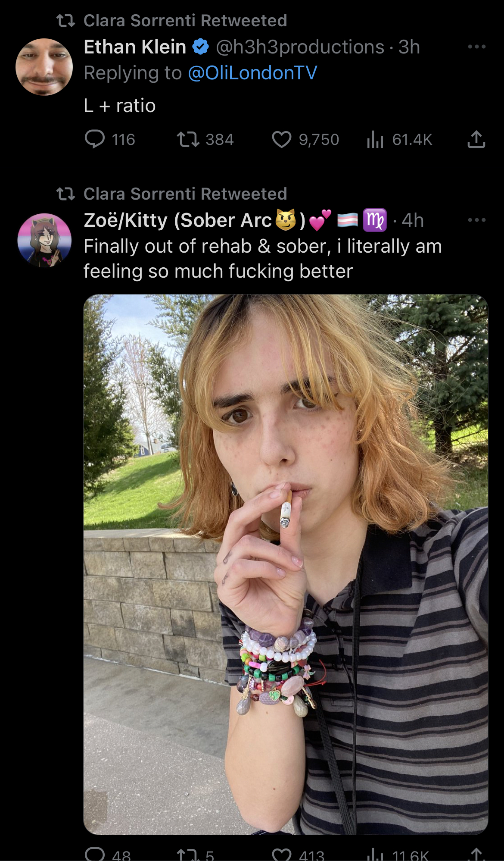Open the @h3h3productions handle
The image size is (504, 861).
pos(300,47)
